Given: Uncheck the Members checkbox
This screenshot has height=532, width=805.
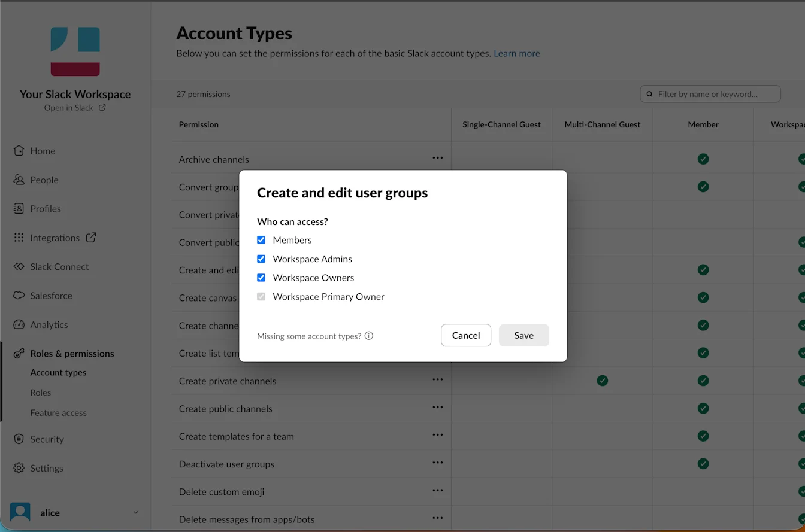Looking at the screenshot, I should (x=261, y=240).
